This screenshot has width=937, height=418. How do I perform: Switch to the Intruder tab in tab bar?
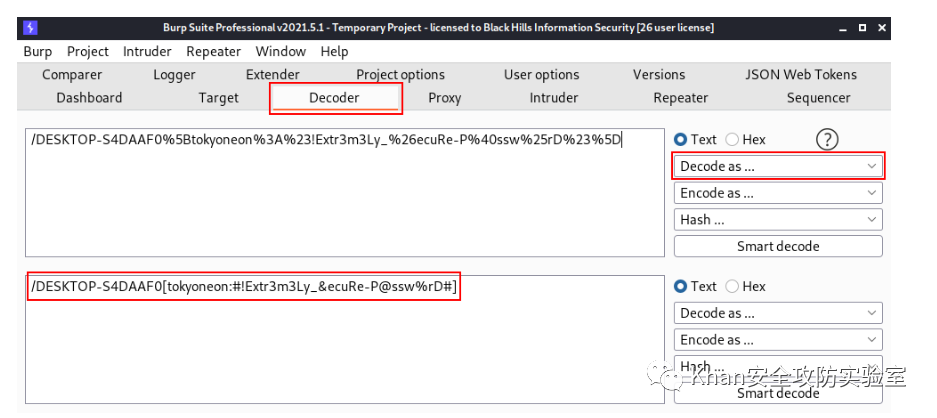pos(553,98)
